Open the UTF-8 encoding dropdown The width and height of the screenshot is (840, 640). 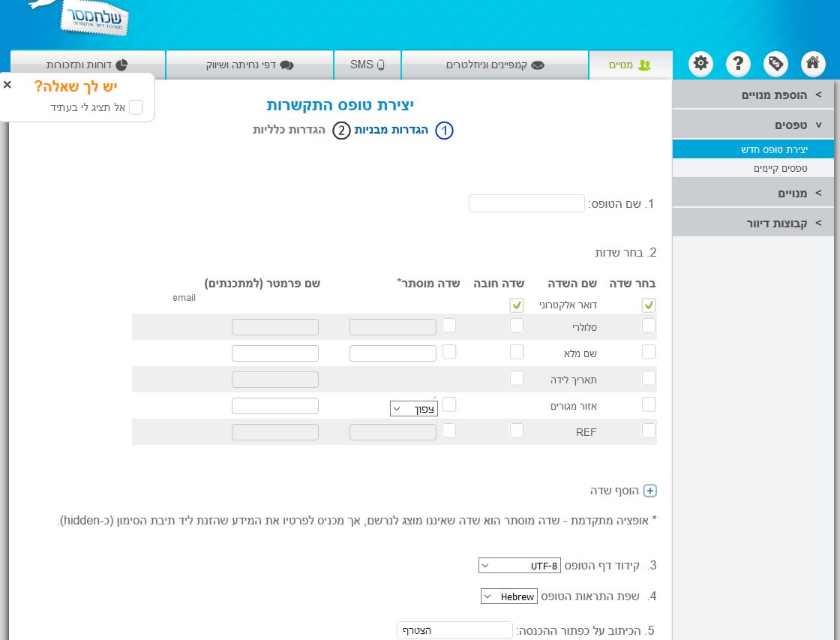point(519,566)
